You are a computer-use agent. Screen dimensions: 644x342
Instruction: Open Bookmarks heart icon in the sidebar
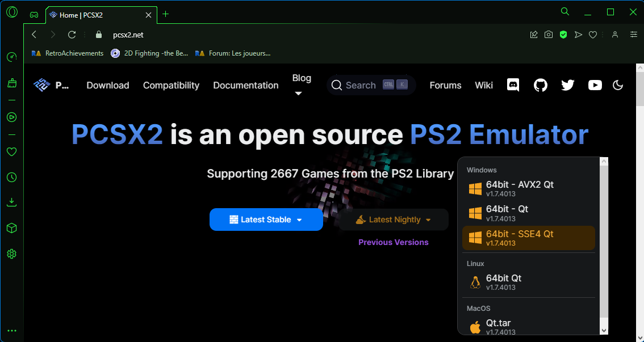11,152
